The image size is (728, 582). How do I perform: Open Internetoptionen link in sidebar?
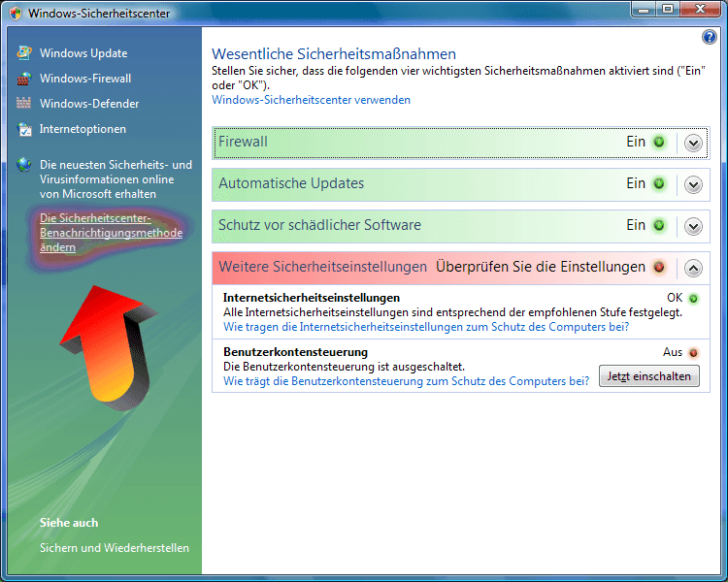[x=83, y=129]
